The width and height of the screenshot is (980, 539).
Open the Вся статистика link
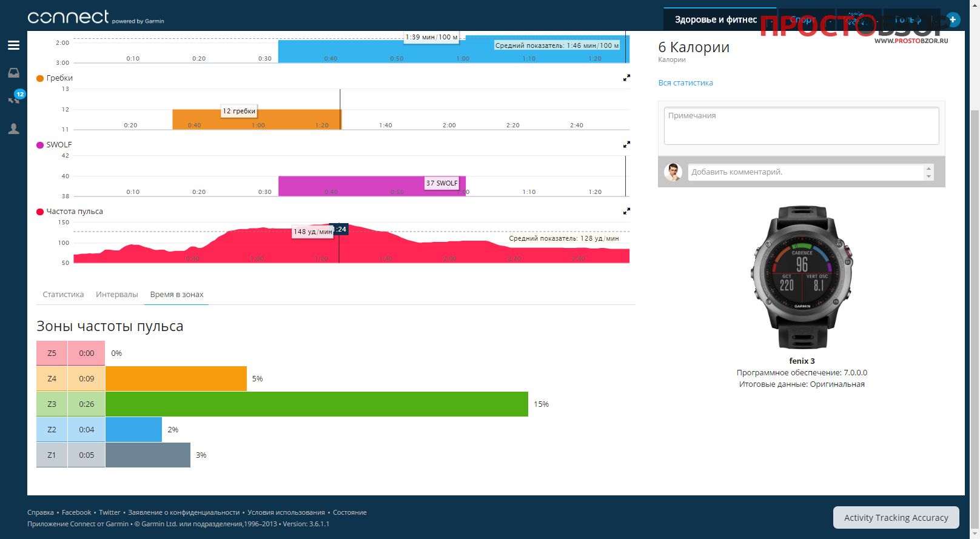click(x=685, y=83)
